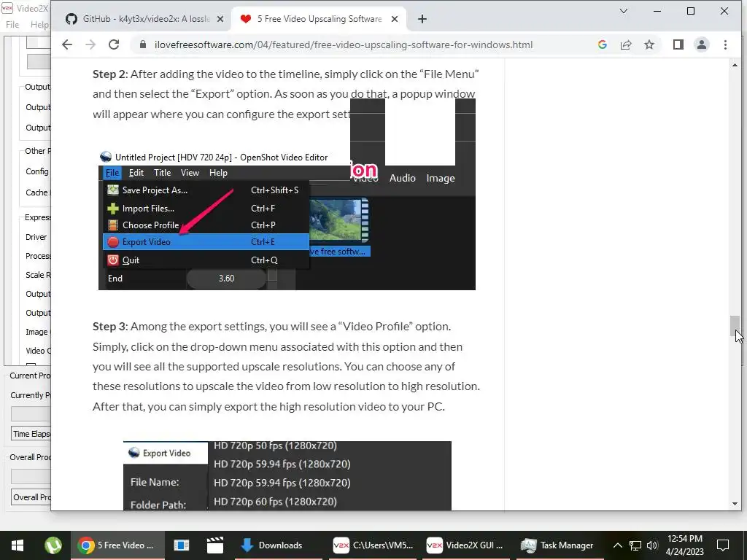This screenshot has height=560, width=747.
Task: Switch to the GitHub k4yt3x/video2x tab
Action: [145, 19]
